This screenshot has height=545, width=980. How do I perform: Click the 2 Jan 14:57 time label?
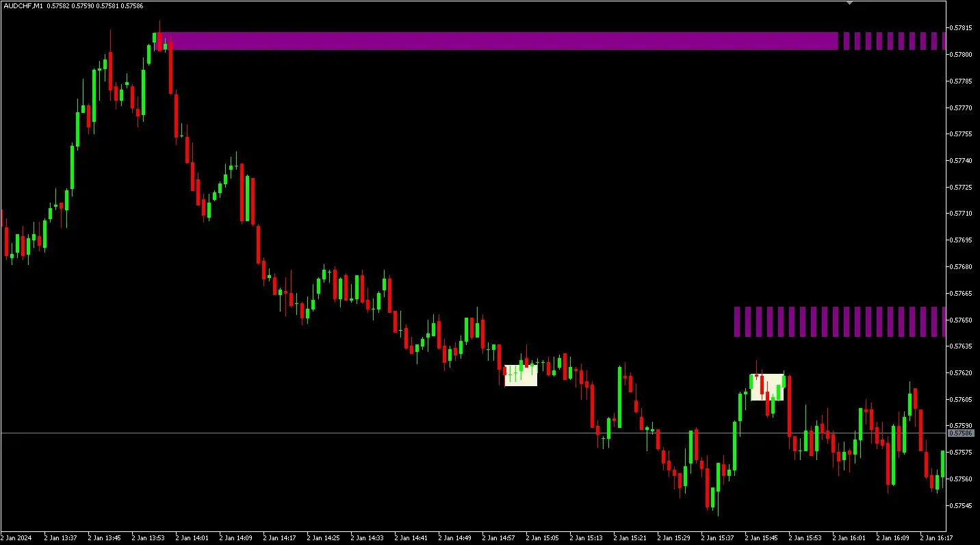tap(499, 538)
